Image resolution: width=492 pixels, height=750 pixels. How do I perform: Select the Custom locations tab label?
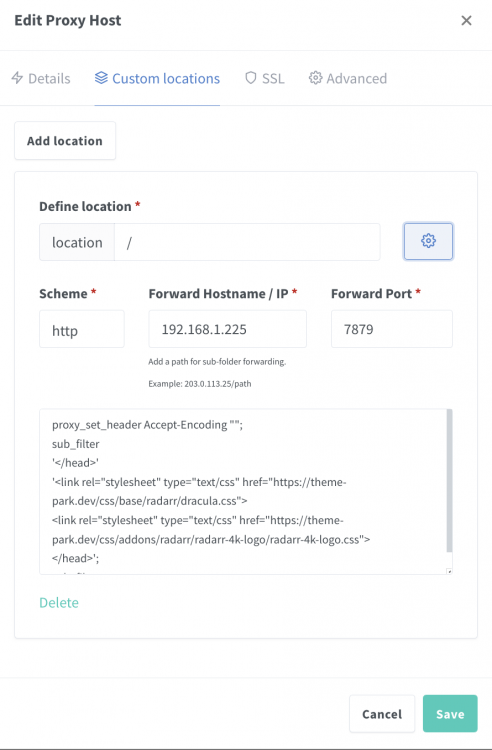click(x=166, y=78)
